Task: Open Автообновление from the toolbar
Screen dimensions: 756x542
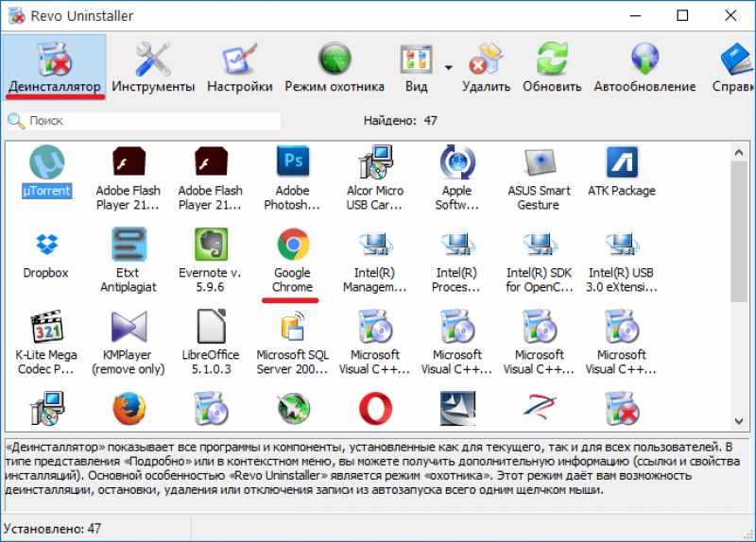Action: tap(644, 67)
